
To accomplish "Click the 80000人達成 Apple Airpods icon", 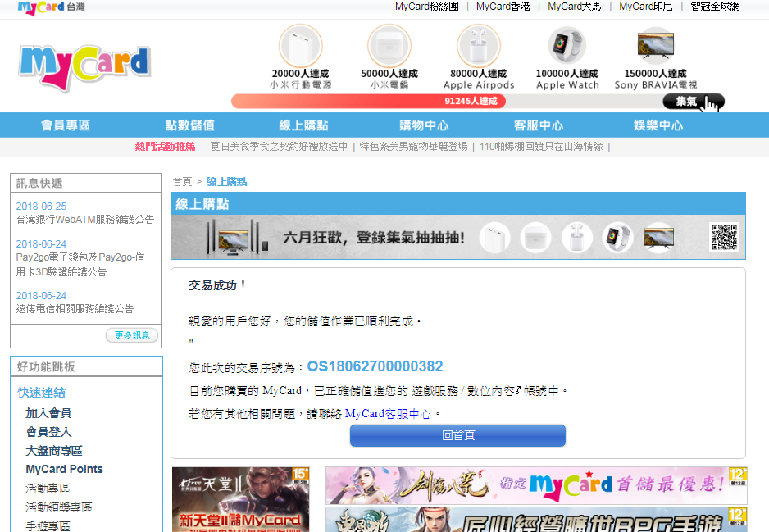I will [x=479, y=46].
